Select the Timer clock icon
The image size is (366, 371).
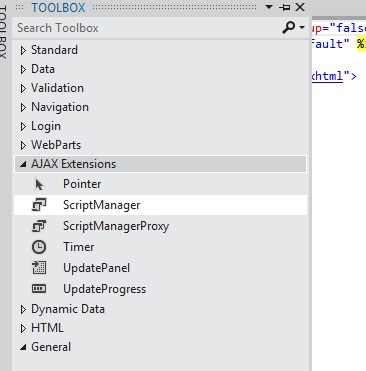click(x=39, y=247)
